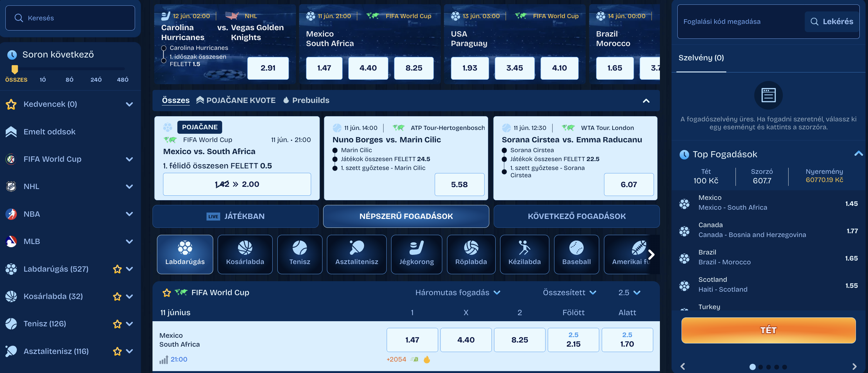Screen dimensions: 868x373
Task: Open the Összesített market dropdown
Action: tap(569, 293)
